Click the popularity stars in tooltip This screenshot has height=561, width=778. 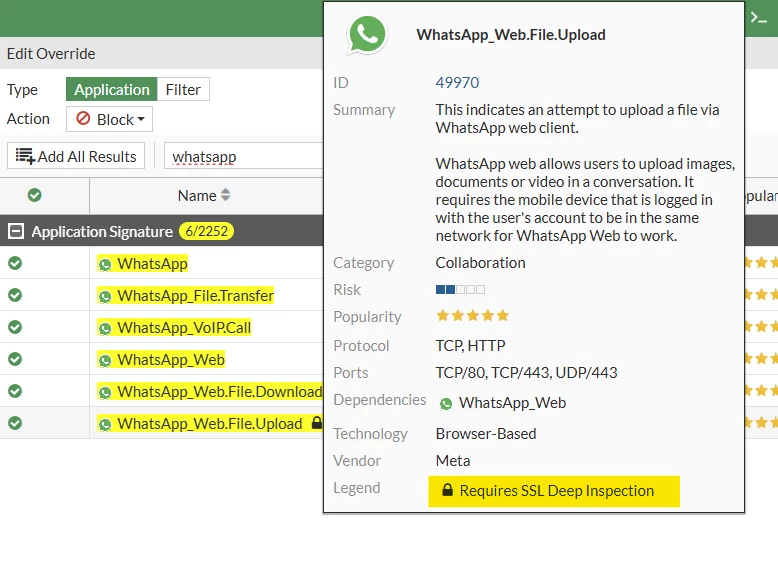[x=472, y=315]
